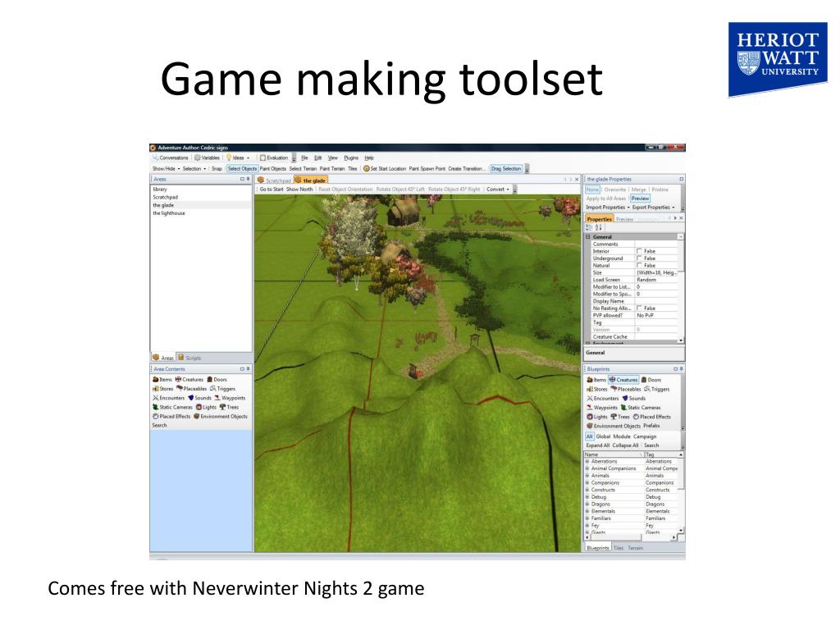Image resolution: width=840 pixels, height=630 pixels.
Task: Click Create Transition in the toolbar
Action: pos(467,169)
